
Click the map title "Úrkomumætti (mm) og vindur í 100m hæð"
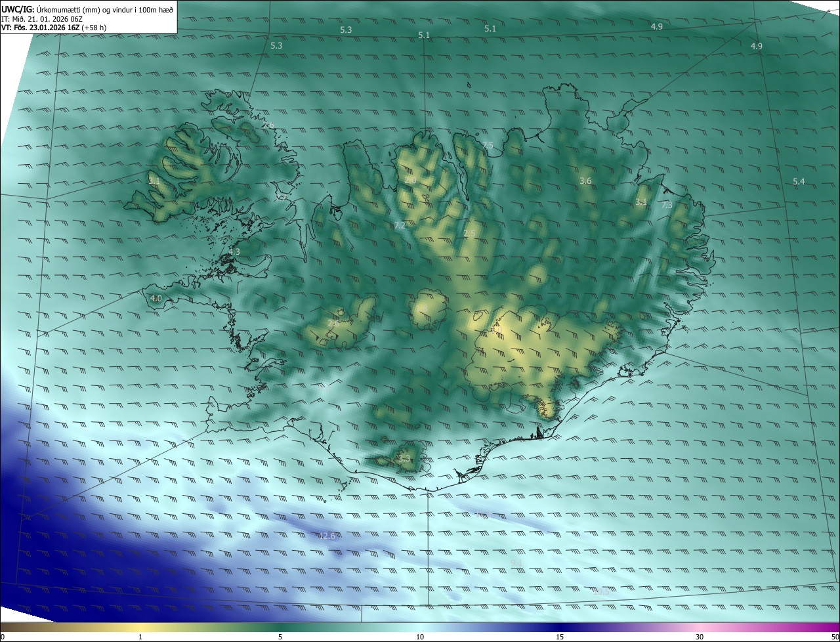(x=104, y=10)
